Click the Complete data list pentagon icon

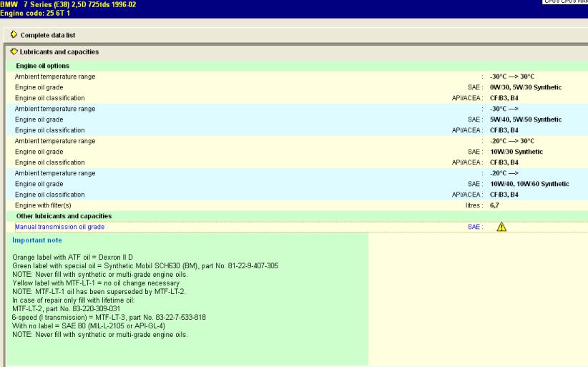pyautogui.click(x=14, y=34)
